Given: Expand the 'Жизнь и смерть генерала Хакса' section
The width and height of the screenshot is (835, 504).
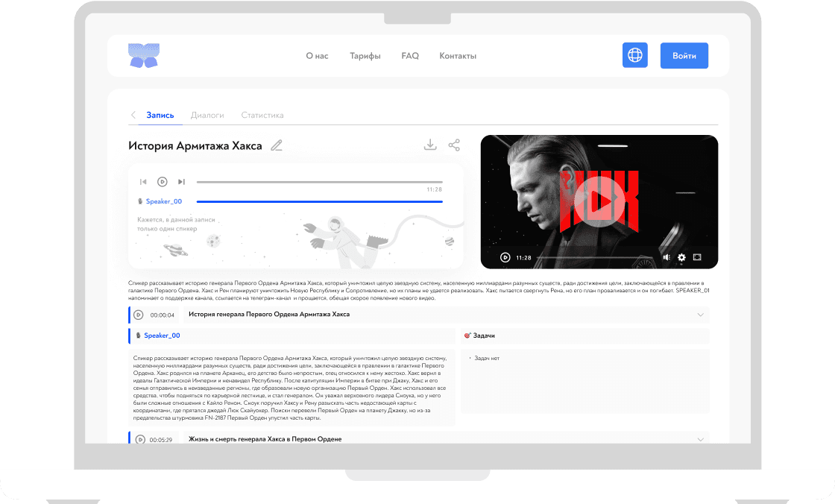Looking at the screenshot, I should (700, 439).
